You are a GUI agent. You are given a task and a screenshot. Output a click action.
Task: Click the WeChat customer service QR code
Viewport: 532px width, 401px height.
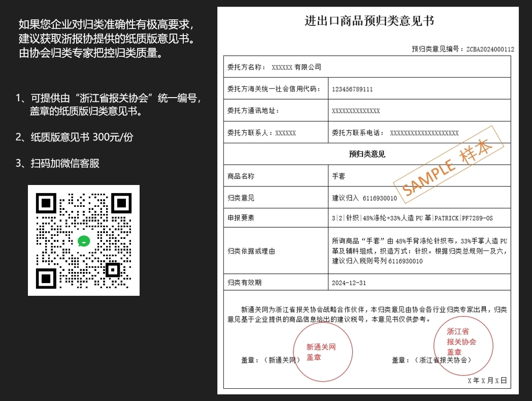pos(83,240)
